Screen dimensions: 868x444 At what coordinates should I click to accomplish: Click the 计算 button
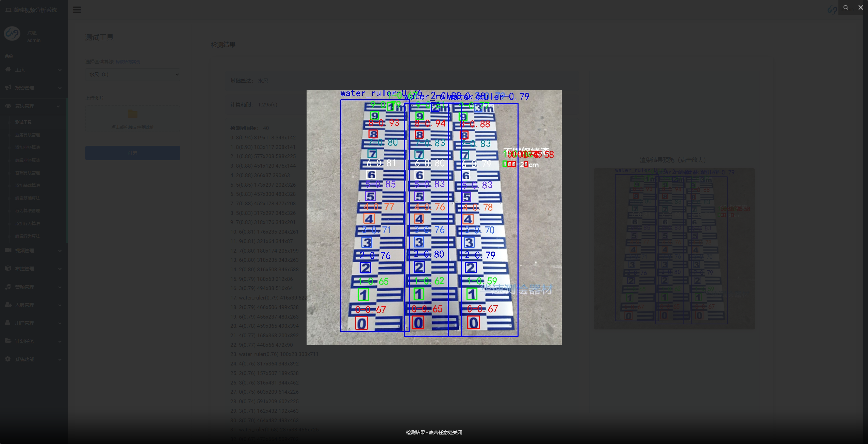(x=133, y=153)
